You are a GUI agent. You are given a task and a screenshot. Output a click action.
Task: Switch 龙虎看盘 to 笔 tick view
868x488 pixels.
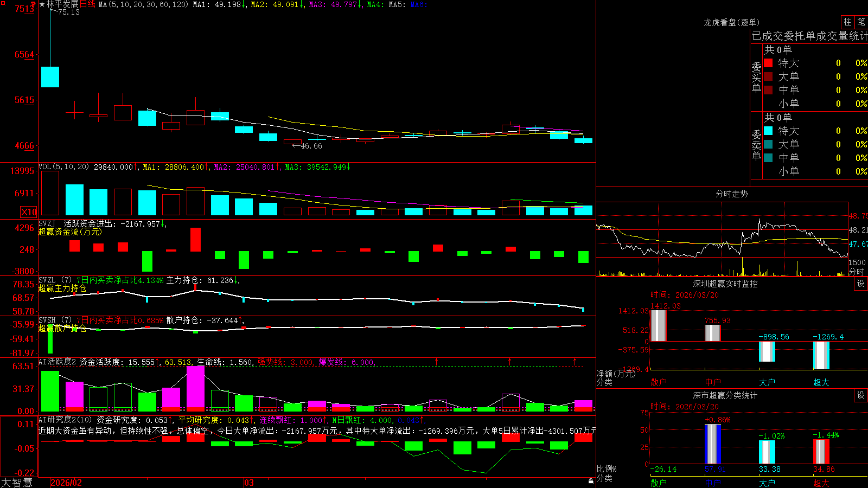[861, 22]
